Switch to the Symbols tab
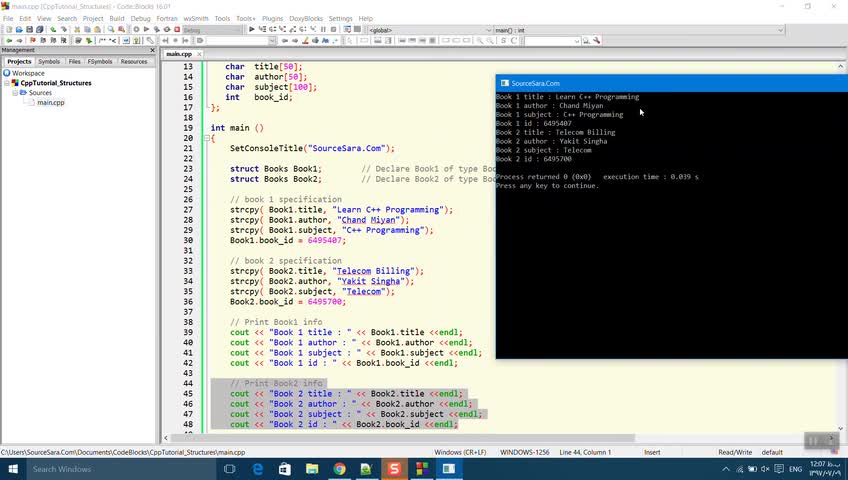This screenshot has width=848, height=480. tap(49, 61)
